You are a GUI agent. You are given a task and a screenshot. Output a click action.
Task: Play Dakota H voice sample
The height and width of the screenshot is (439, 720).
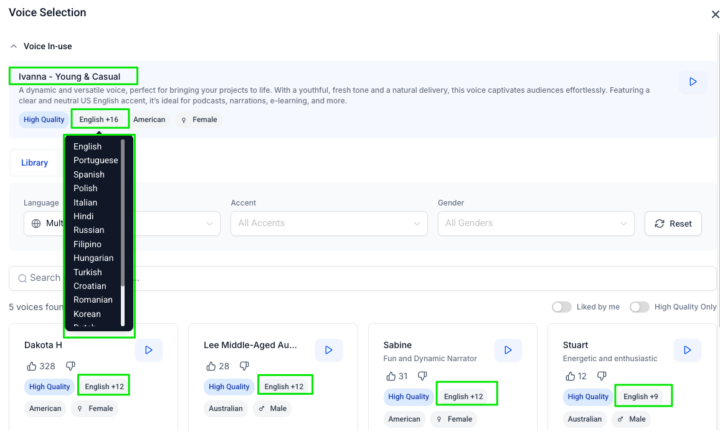pos(148,350)
